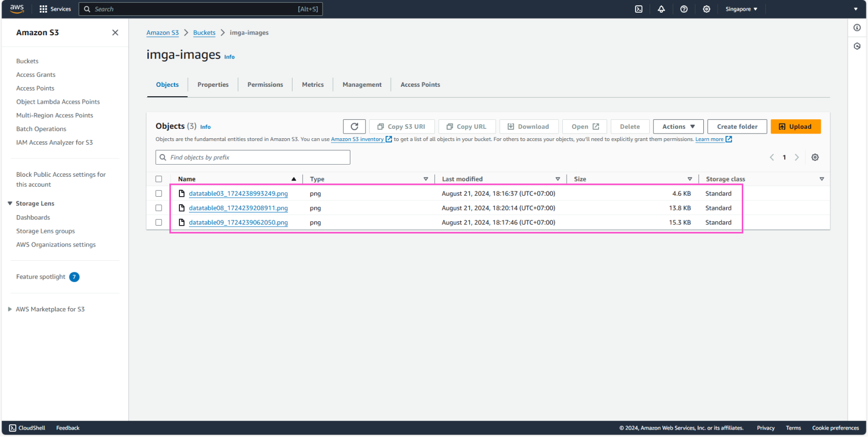Click the Copy S3 URI button

click(402, 127)
